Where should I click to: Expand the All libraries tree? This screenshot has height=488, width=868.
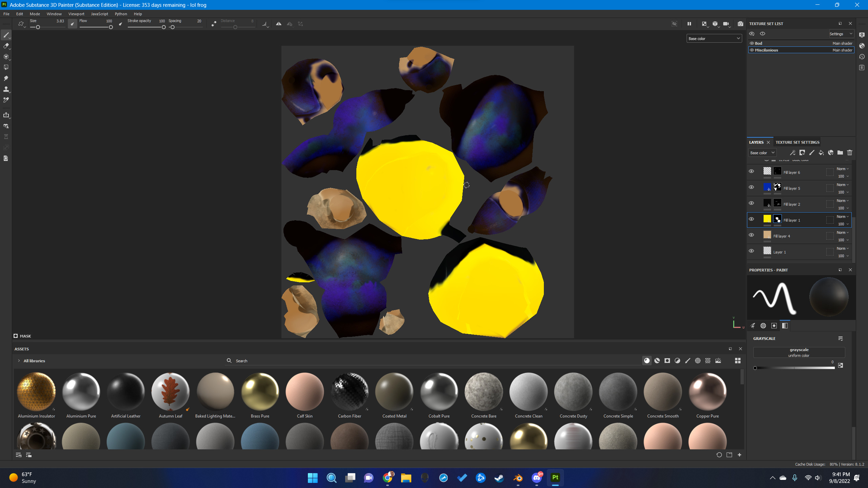click(x=19, y=361)
